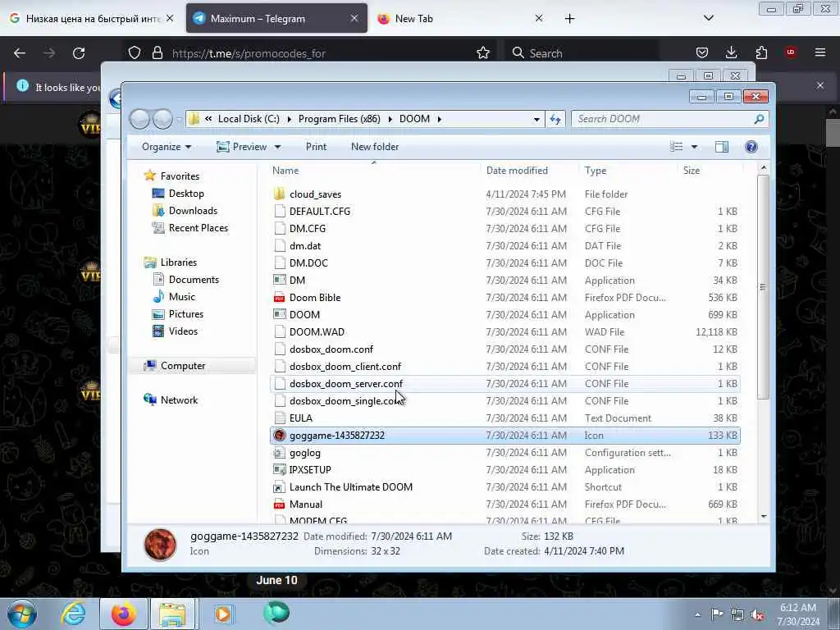Select the DOOM.WAD file row
The height and width of the screenshot is (630, 840).
click(x=505, y=331)
